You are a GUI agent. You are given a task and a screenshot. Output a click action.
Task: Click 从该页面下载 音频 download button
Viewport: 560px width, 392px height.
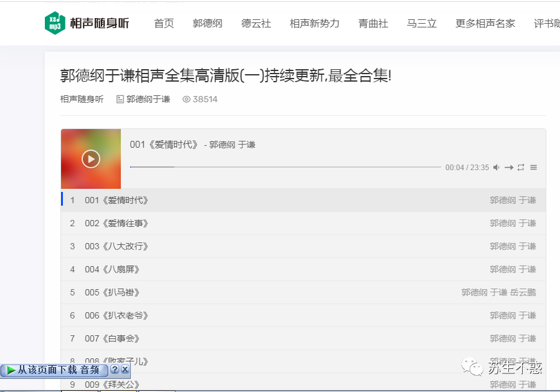pos(54,370)
